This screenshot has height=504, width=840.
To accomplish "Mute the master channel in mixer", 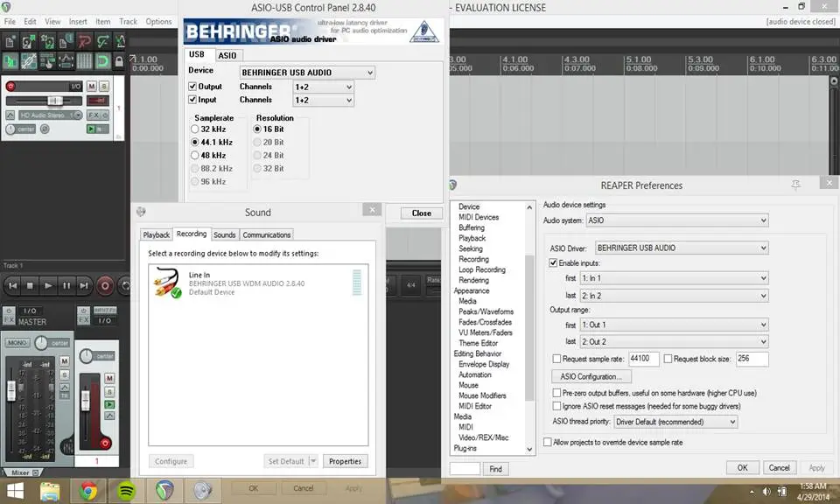I will pyautogui.click(x=64, y=361).
